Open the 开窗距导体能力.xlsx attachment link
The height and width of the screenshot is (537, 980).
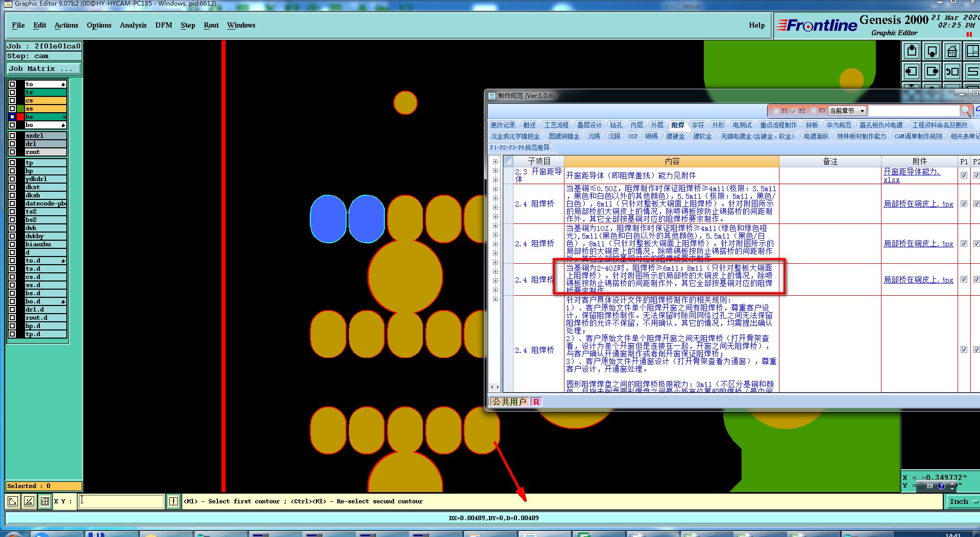tap(912, 175)
